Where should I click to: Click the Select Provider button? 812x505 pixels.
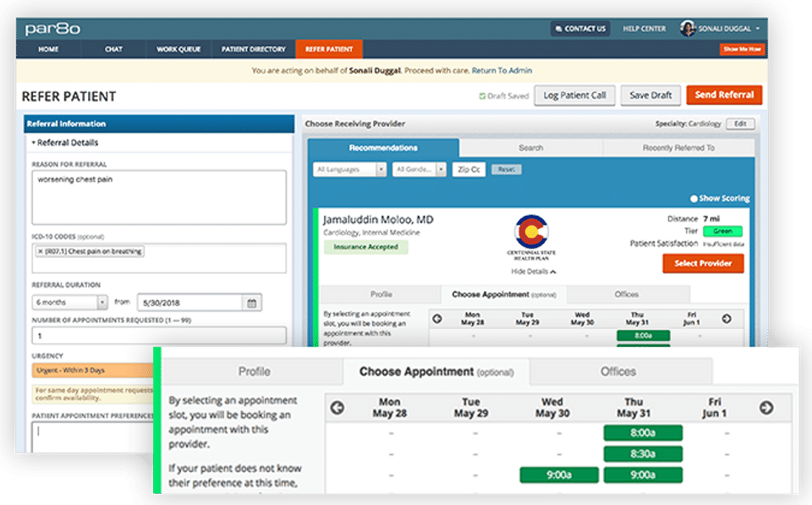pos(703,263)
